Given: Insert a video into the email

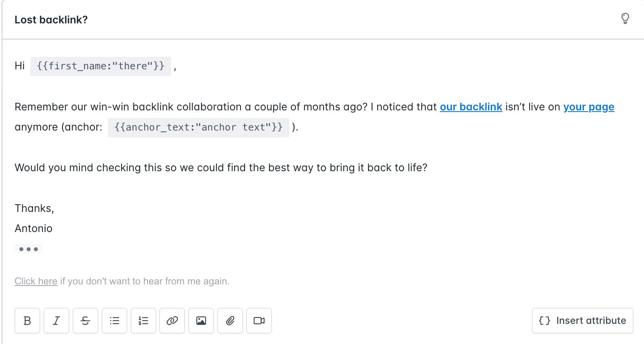Looking at the screenshot, I should (x=259, y=321).
